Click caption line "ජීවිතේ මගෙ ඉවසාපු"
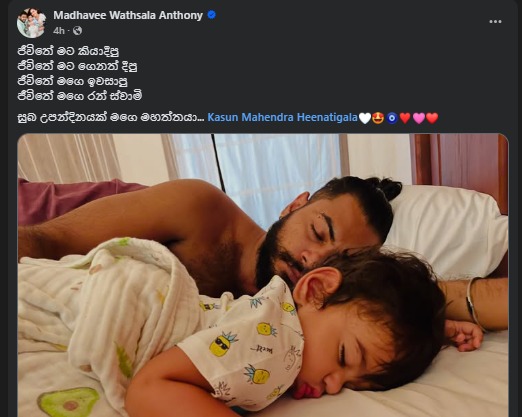This screenshot has height=417, width=522. point(72,81)
